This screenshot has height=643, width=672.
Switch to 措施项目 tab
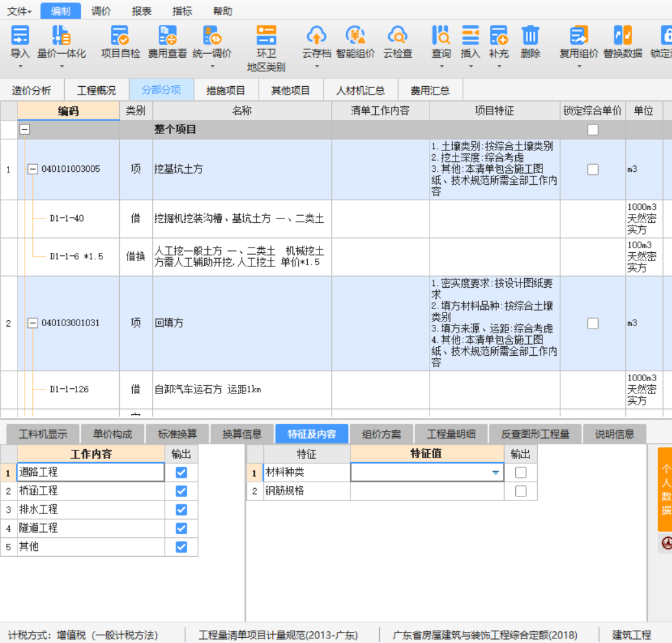[x=226, y=90]
